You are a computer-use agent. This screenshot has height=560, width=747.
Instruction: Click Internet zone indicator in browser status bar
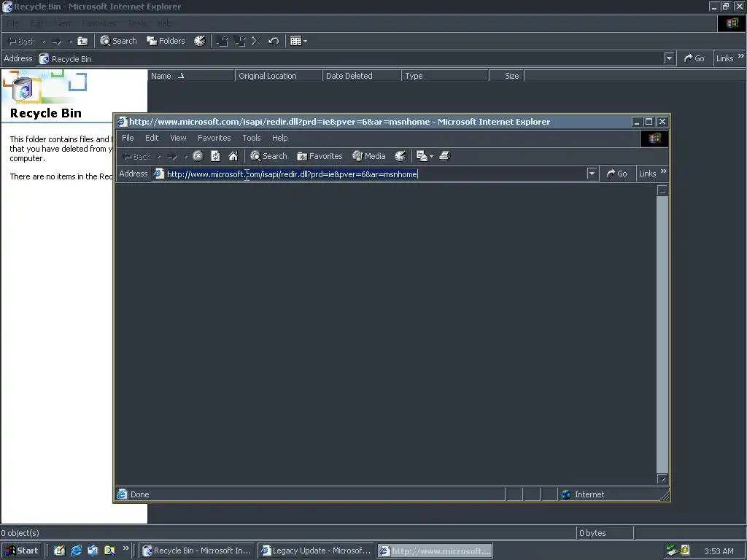[x=584, y=494]
